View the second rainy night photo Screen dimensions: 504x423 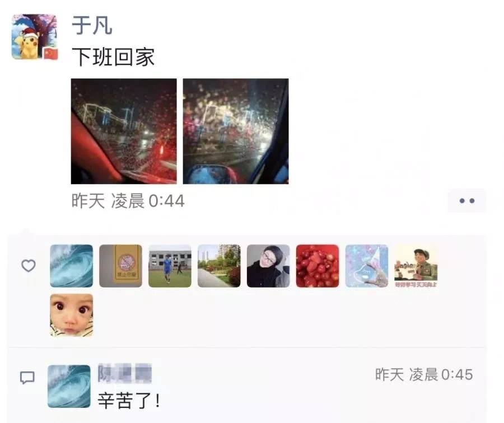(x=236, y=131)
